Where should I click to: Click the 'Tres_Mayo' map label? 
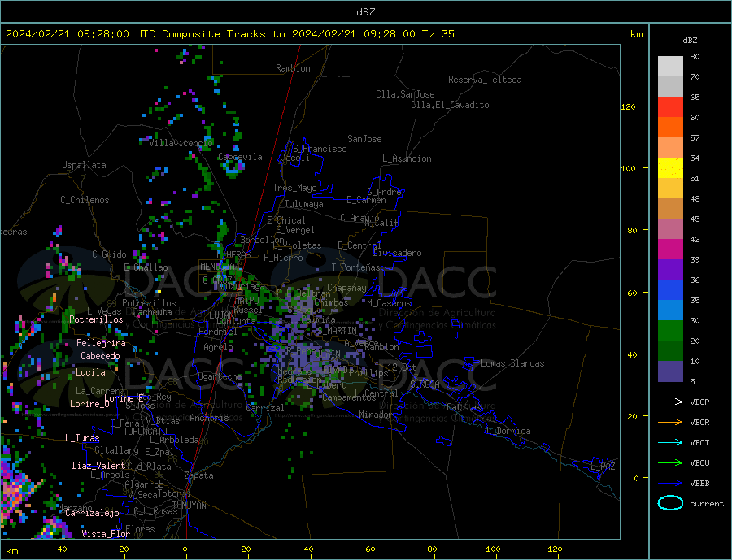click(294, 188)
